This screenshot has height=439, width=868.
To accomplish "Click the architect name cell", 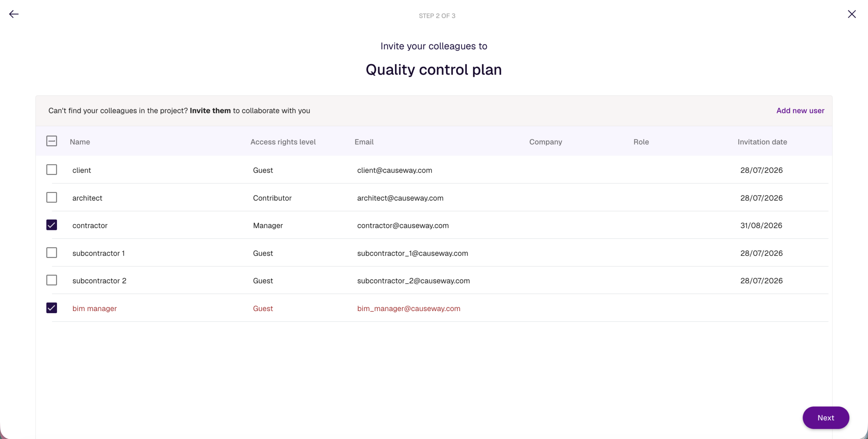I will tap(87, 198).
